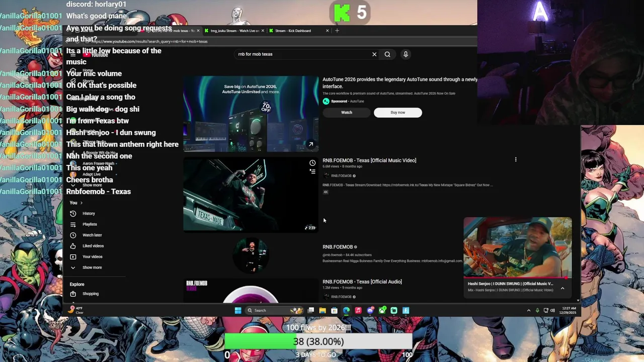The height and width of the screenshot is (362, 644).
Task: Open Discord from the taskbar
Action: (x=370, y=310)
